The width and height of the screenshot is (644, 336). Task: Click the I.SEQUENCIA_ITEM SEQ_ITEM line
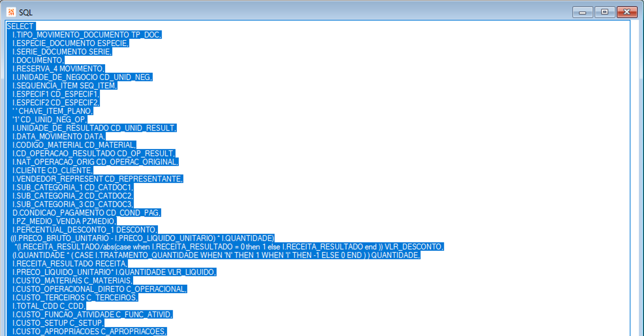65,86
